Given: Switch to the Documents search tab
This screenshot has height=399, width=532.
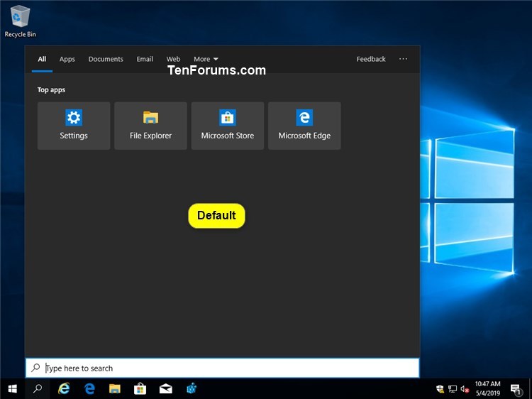Looking at the screenshot, I should [x=106, y=59].
